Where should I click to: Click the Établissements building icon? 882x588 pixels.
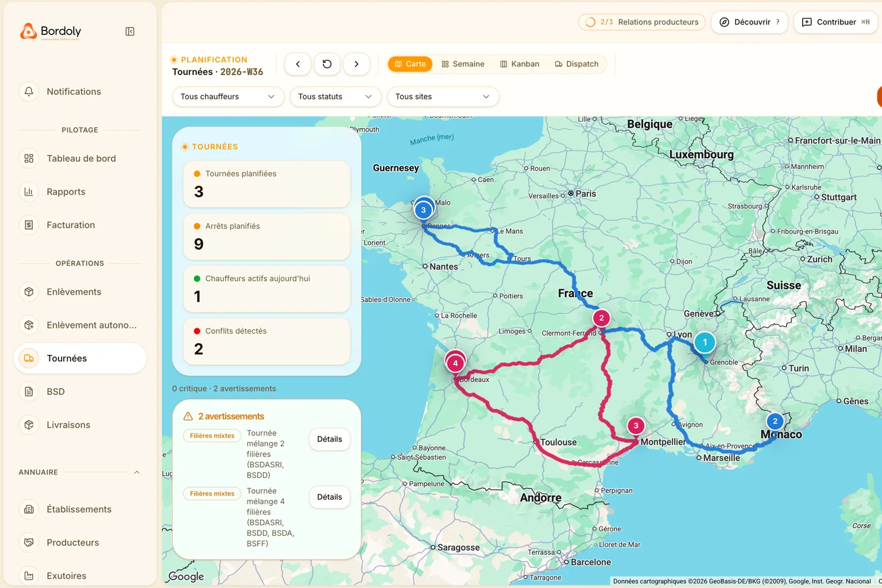click(x=29, y=509)
